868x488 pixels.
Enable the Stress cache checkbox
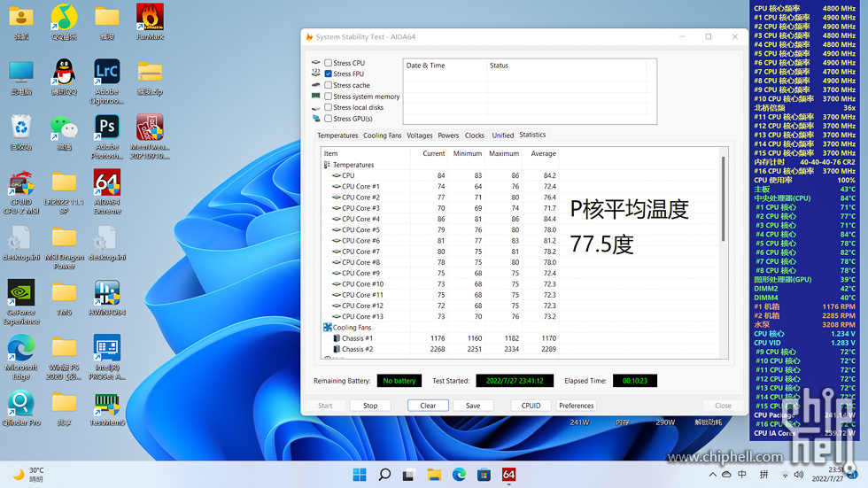point(329,85)
